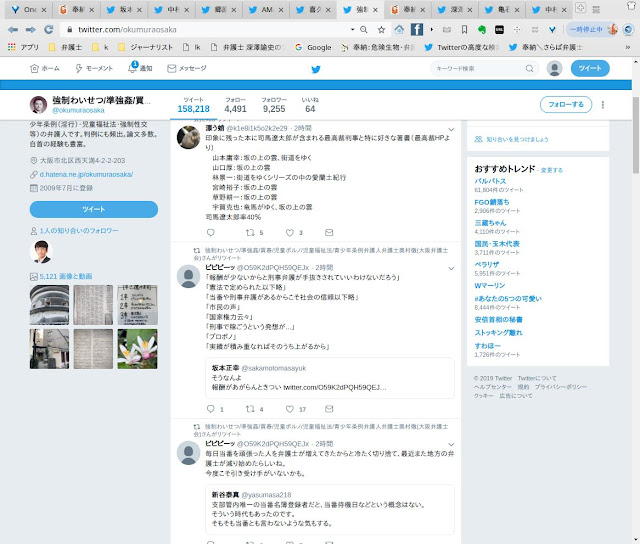
Task: Switch to the フォロワー 9,255 tab
Action: (274, 105)
